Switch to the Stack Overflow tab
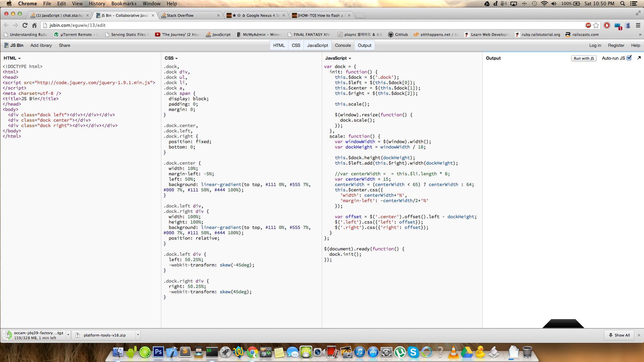The width and height of the screenshot is (644, 362). (x=191, y=15)
